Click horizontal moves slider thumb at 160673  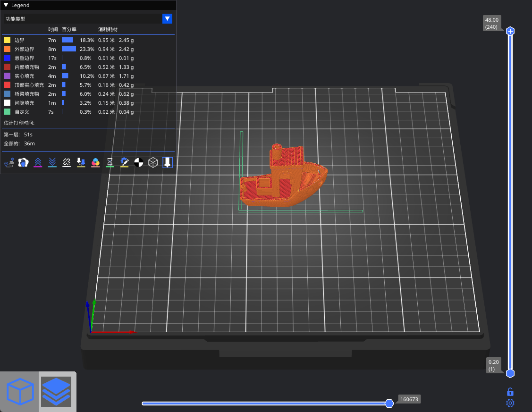pos(389,403)
